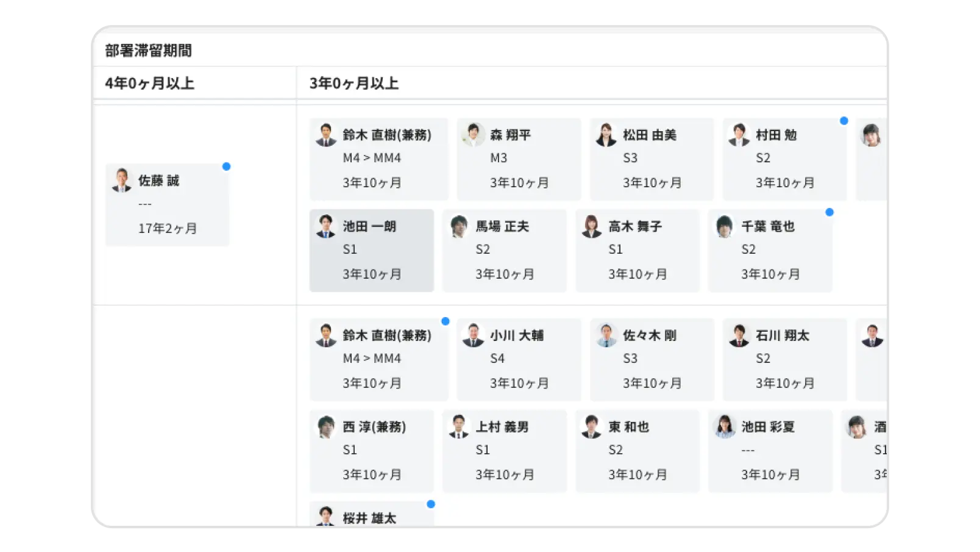Screen dimensions: 980x552
Task: Open the card for 馬場 正夫
Action: [505, 250]
